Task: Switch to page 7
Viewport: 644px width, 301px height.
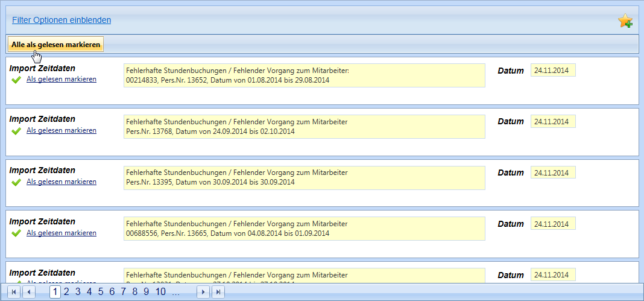Action: pos(123,292)
